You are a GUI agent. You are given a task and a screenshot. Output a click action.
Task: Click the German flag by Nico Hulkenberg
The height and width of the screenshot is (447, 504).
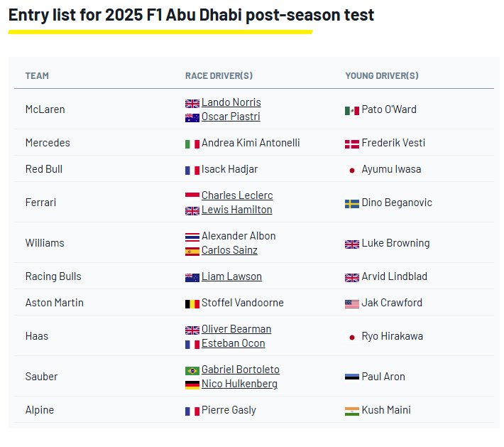click(x=192, y=385)
